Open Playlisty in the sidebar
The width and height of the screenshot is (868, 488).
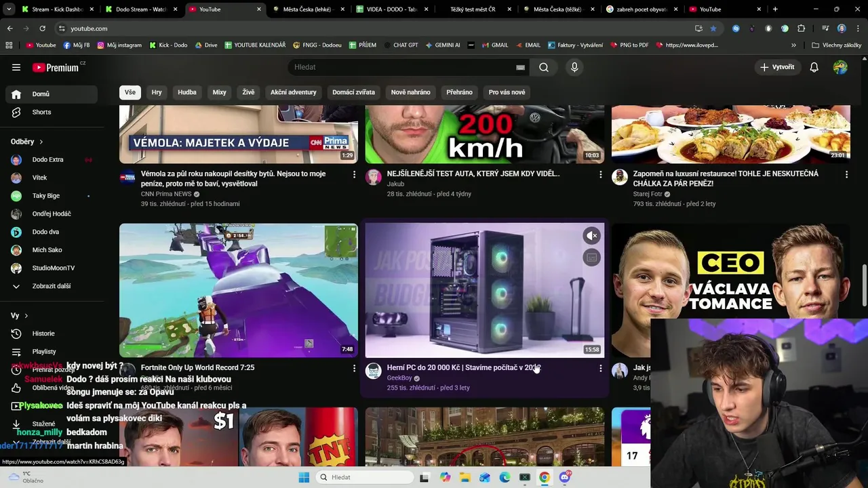(52, 352)
